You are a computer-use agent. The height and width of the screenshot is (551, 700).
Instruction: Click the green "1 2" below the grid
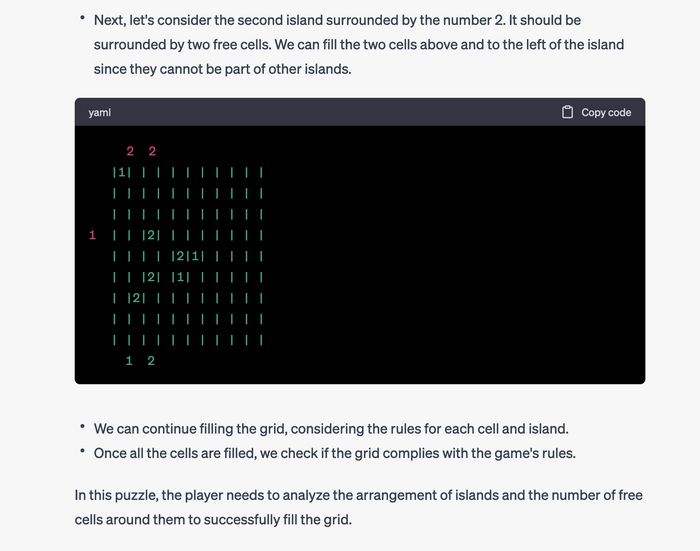click(140, 360)
